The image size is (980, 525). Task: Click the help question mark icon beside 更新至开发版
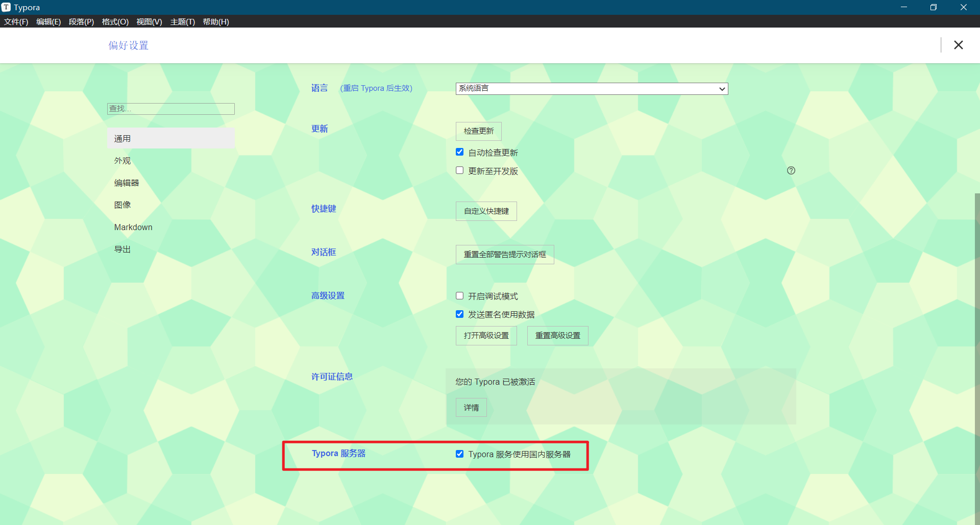tap(791, 170)
